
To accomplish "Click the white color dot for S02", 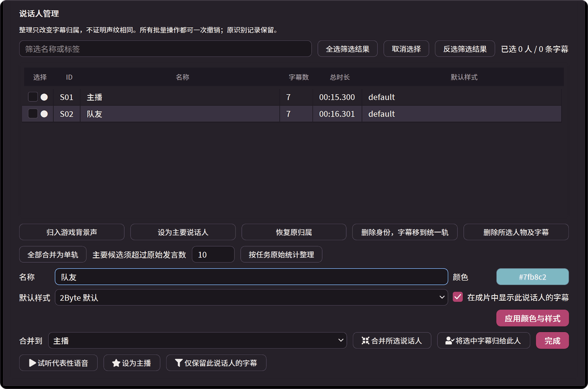I will 44,114.
